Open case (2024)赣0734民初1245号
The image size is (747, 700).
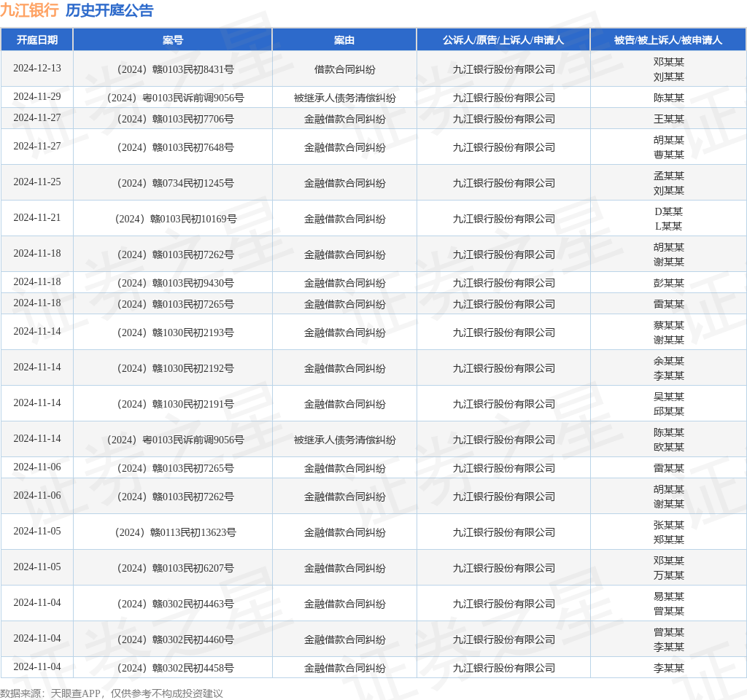click(x=173, y=183)
